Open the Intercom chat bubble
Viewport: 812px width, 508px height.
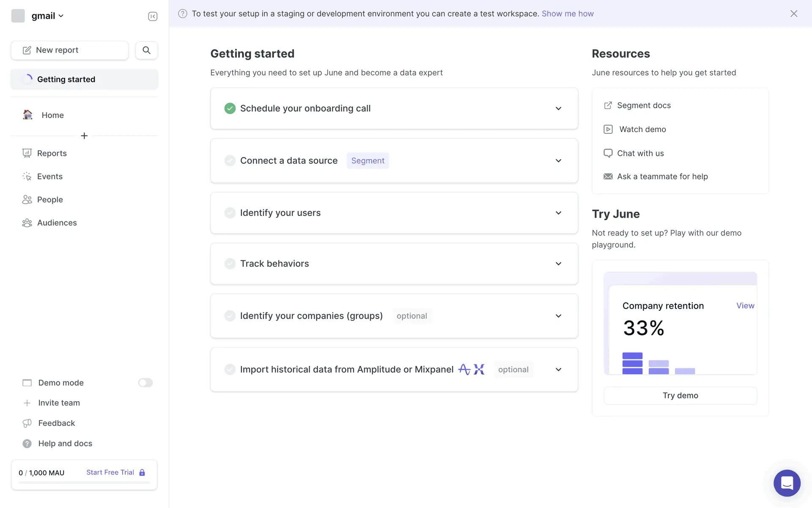[787, 483]
